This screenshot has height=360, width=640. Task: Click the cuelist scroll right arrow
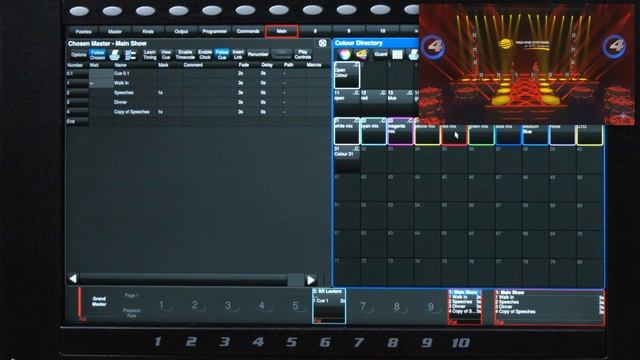pos(311,280)
